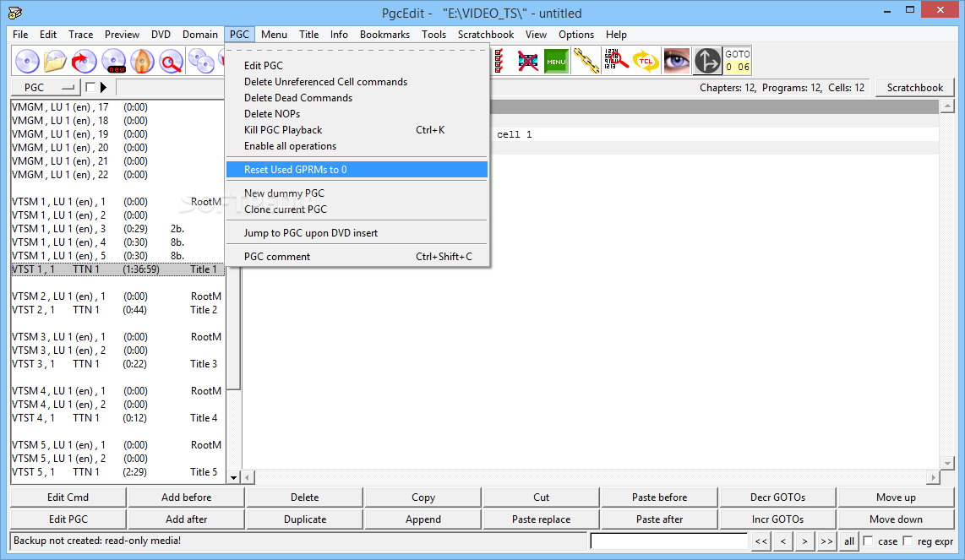
Task: Click the double disc toolbar icon
Action: 200,61
